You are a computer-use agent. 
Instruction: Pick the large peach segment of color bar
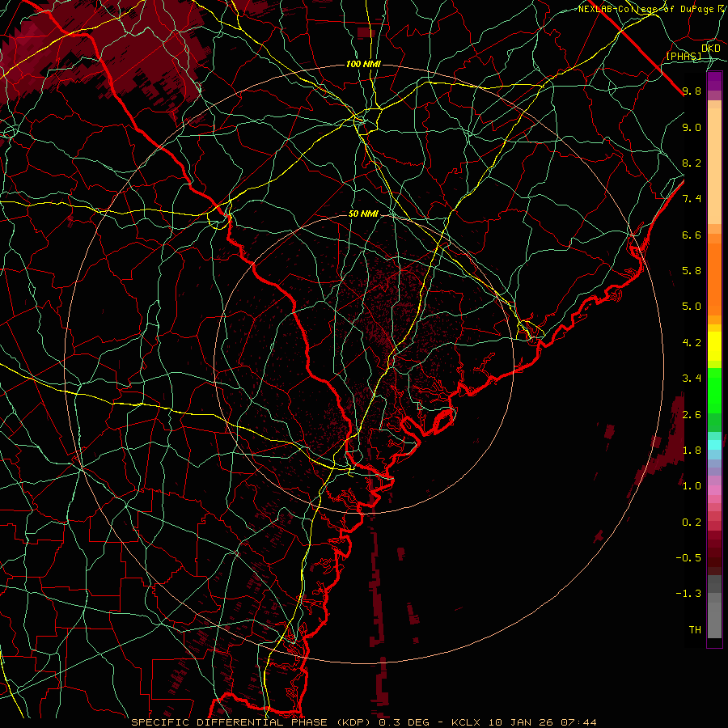pos(714,166)
